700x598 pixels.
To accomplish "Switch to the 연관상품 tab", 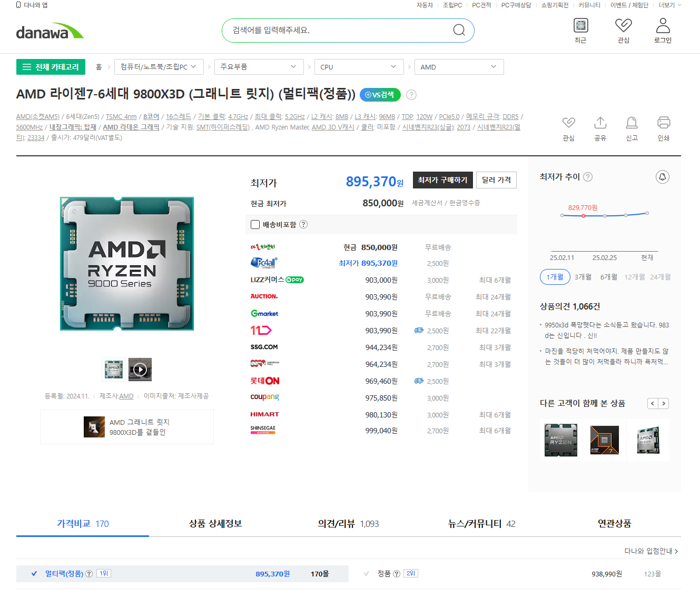I will coord(614,524).
